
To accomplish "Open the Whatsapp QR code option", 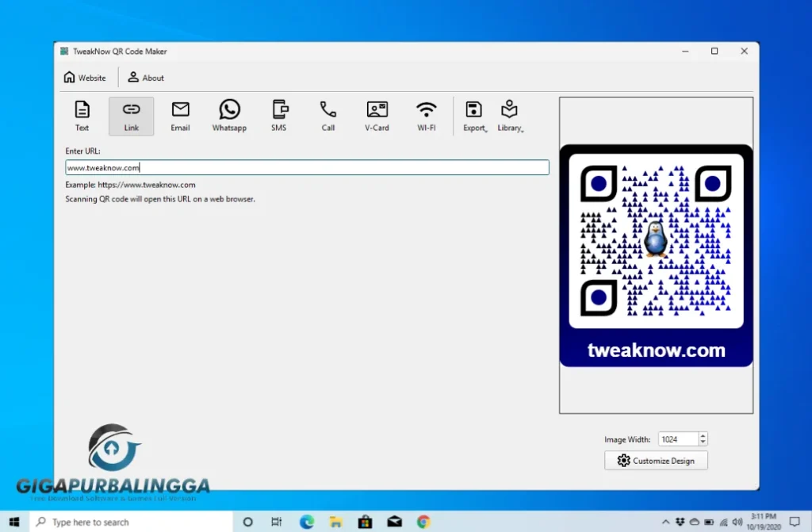I will pyautogui.click(x=229, y=115).
